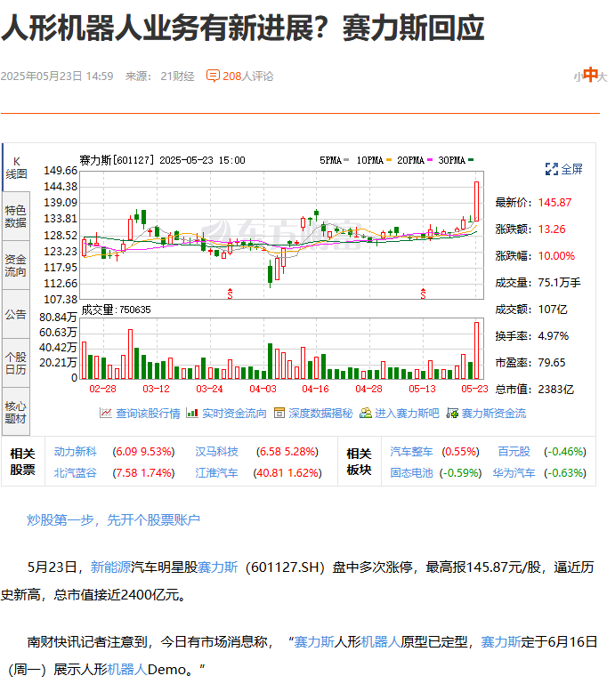Click 全屏 to view chart fullscreen
This screenshot has width=615, height=700.
tap(572, 169)
